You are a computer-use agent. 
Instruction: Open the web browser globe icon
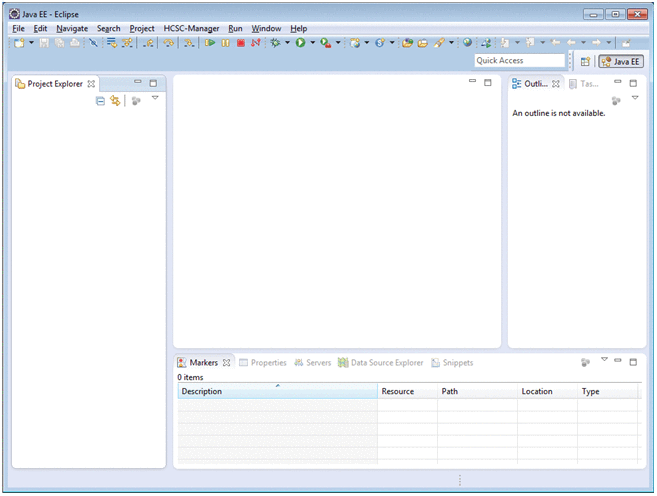(x=467, y=43)
